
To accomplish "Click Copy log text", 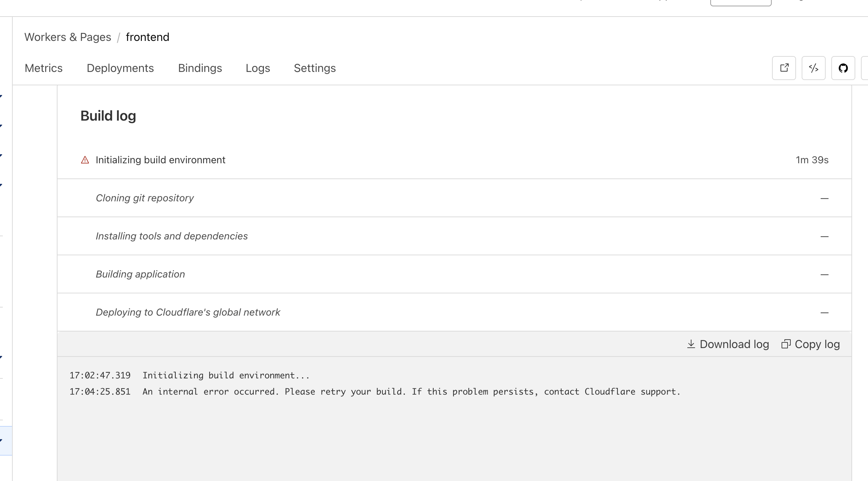I will click(817, 344).
